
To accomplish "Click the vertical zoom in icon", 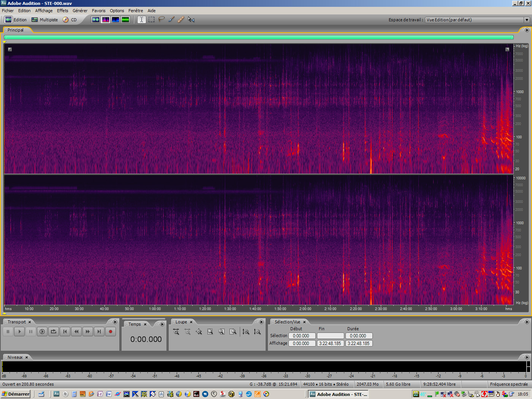I will [x=246, y=331].
